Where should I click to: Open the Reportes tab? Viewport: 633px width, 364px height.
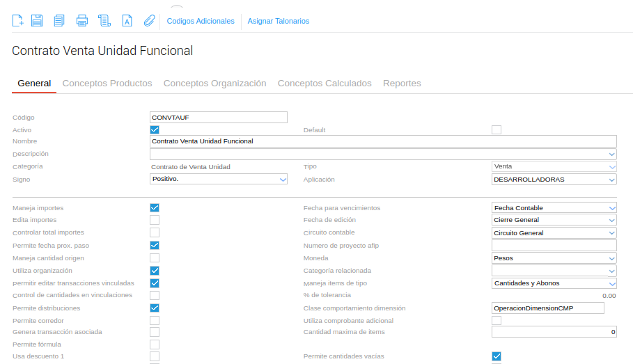click(402, 84)
